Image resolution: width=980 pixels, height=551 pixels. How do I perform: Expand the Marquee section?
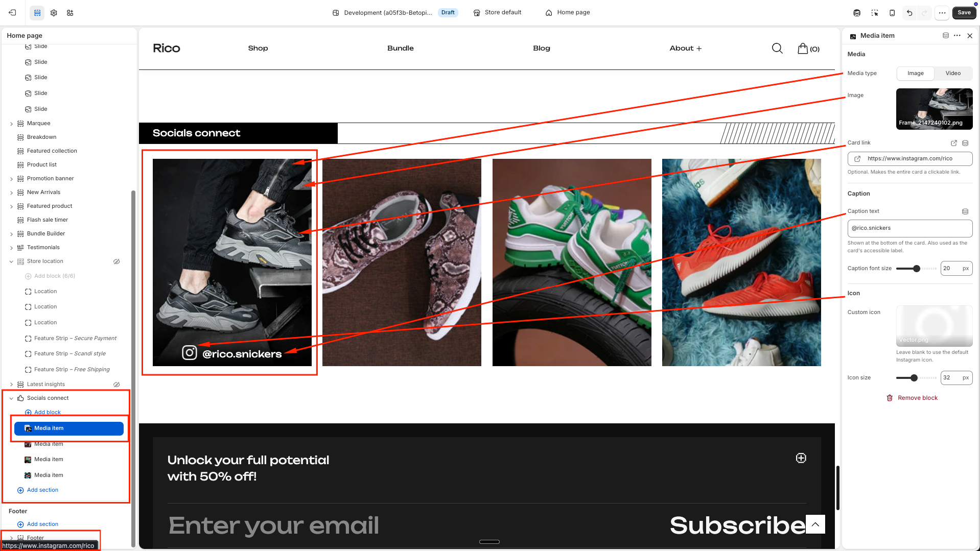pyautogui.click(x=11, y=124)
